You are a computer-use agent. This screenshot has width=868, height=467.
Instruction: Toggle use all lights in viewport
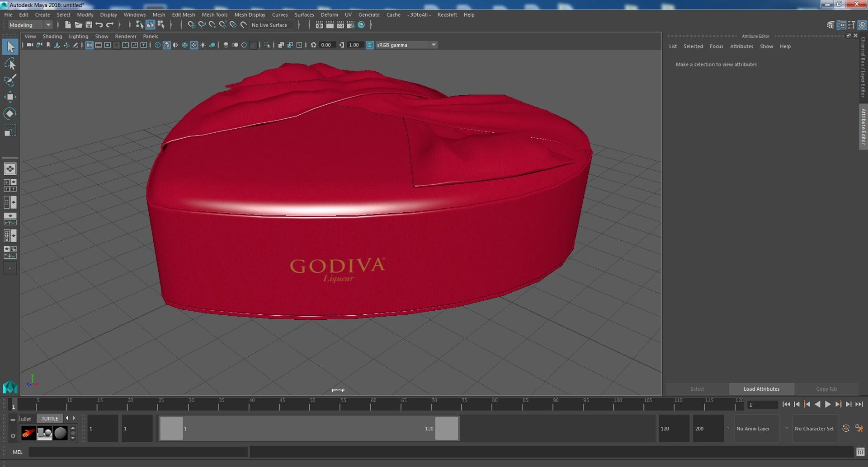(203, 45)
